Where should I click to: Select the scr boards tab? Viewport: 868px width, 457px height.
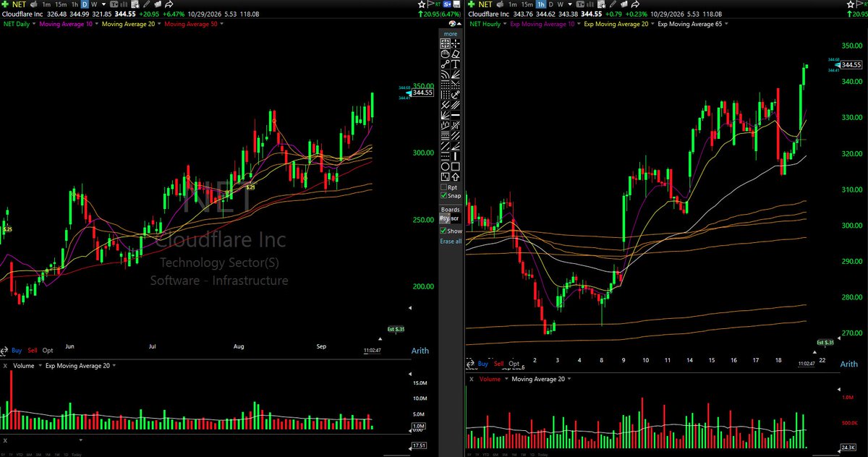click(455, 218)
